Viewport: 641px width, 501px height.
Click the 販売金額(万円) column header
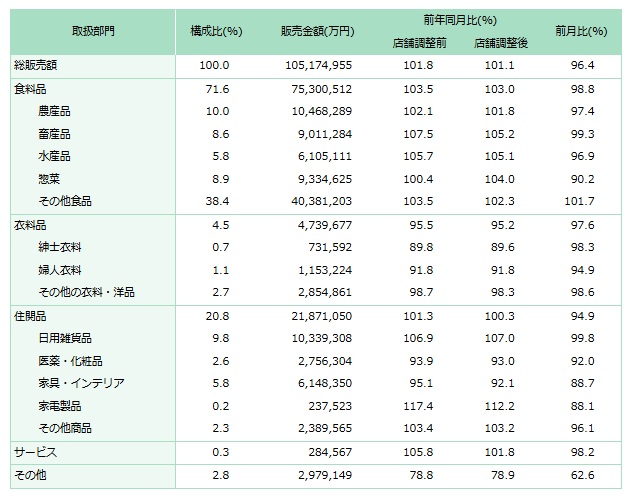318,31
